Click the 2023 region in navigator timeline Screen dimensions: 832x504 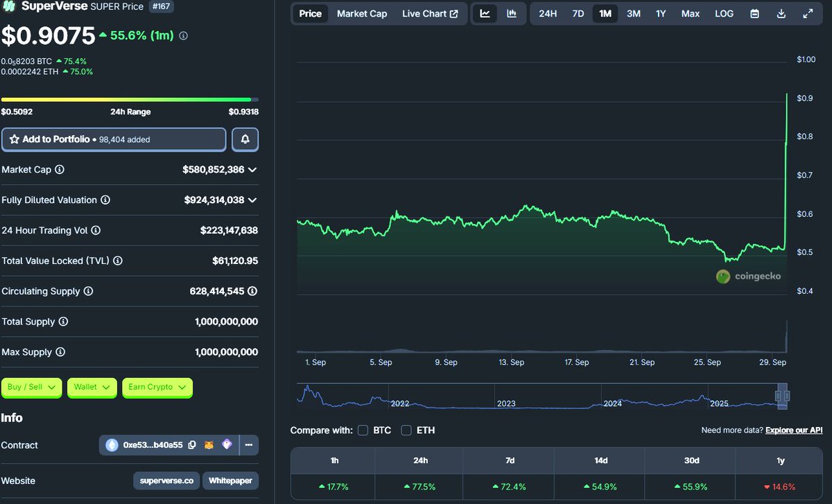507,403
